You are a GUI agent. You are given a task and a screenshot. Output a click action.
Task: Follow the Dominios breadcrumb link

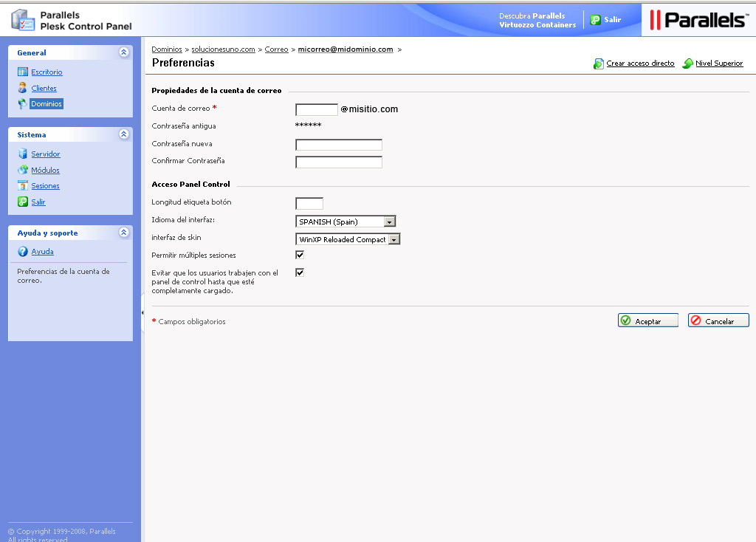click(x=167, y=49)
